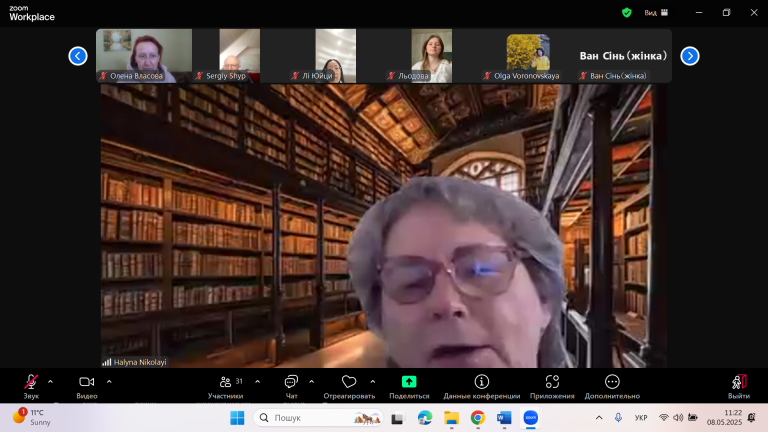Open the Чат chat panel
This screenshot has height=432, width=768.
click(x=291, y=386)
